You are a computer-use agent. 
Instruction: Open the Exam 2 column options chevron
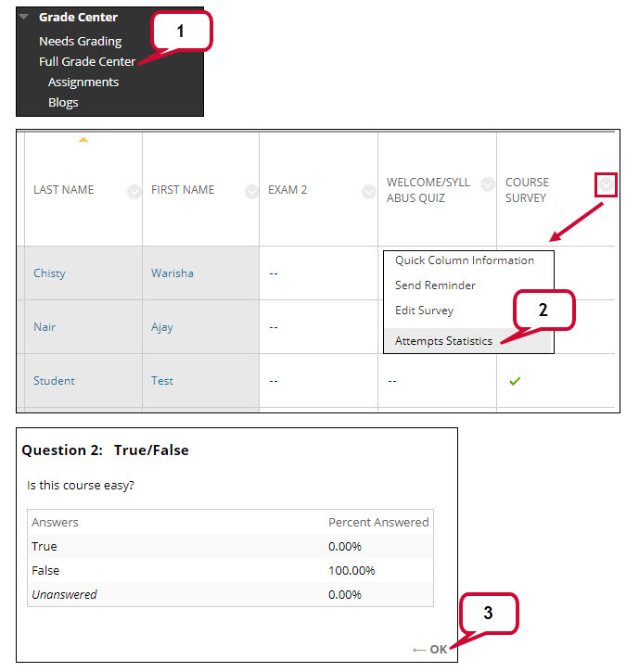[x=369, y=191]
